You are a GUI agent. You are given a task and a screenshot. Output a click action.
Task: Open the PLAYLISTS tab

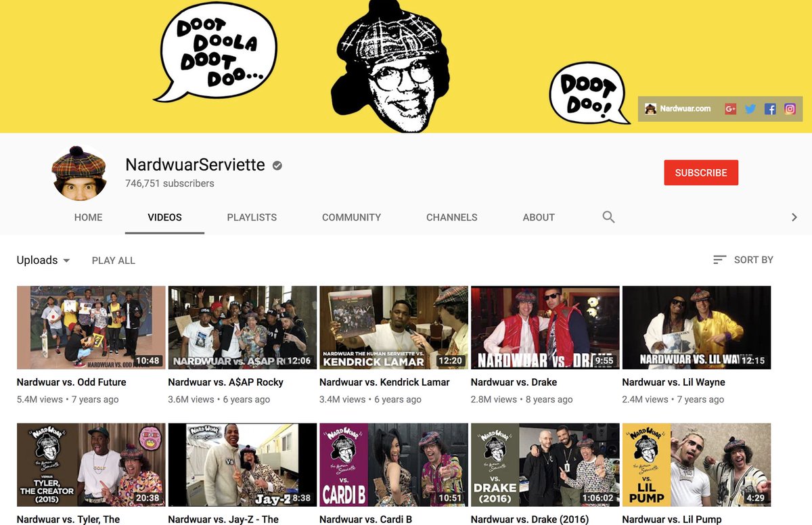(252, 217)
